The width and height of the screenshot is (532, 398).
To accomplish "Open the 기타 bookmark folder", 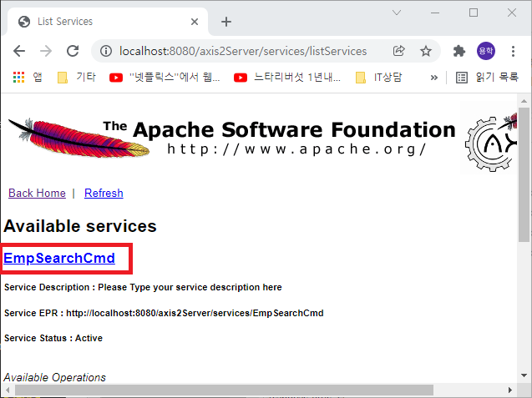I will coord(76,78).
